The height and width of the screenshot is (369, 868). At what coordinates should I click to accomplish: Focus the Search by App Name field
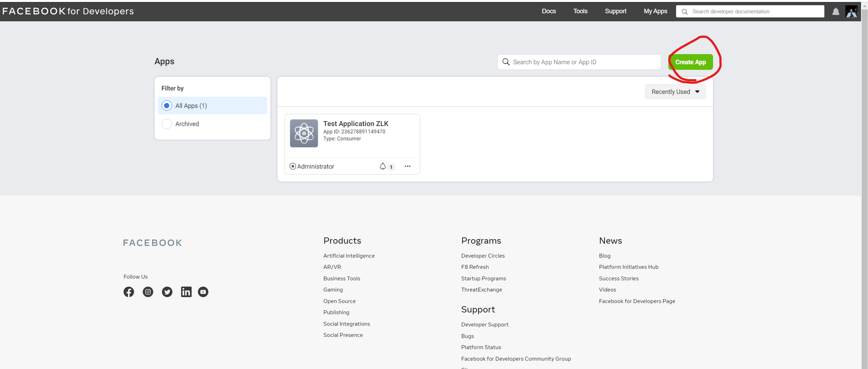584,62
